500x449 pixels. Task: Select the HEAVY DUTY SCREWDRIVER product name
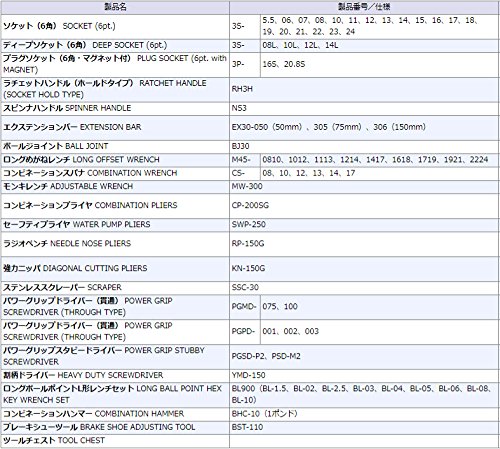click(x=115, y=376)
